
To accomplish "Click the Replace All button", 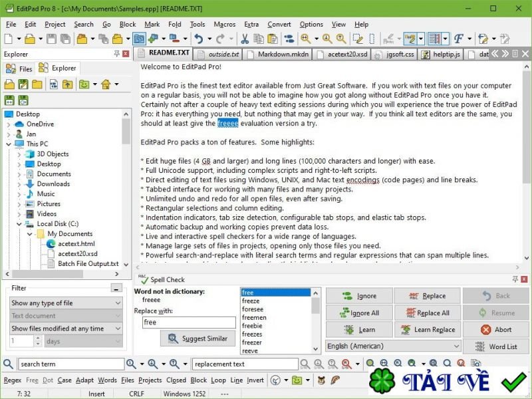I will tap(428, 313).
